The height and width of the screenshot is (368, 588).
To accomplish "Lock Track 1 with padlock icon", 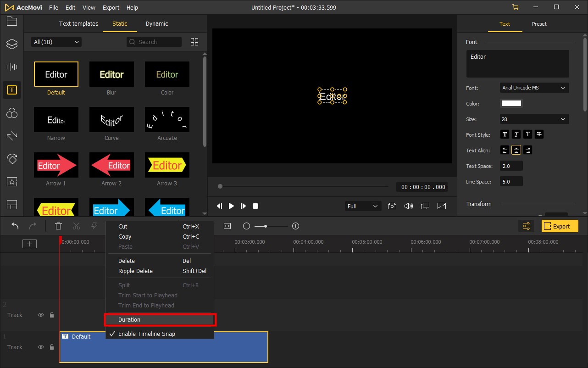I will pyautogui.click(x=52, y=347).
